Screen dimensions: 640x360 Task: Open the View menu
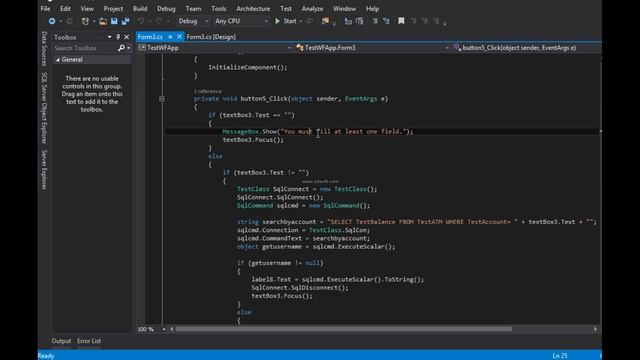tap(87, 9)
